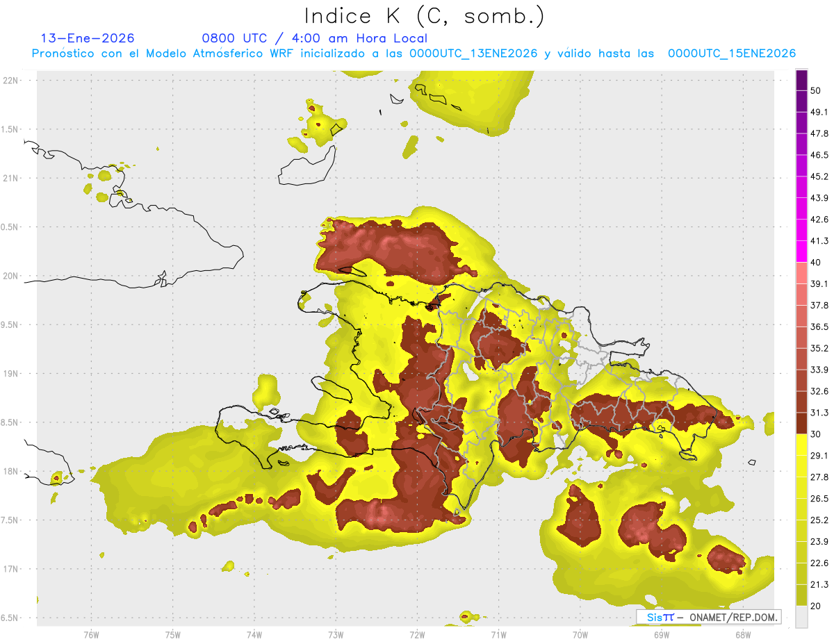Click the longitude label "71W"
The width and height of the screenshot is (834, 644).
click(498, 634)
